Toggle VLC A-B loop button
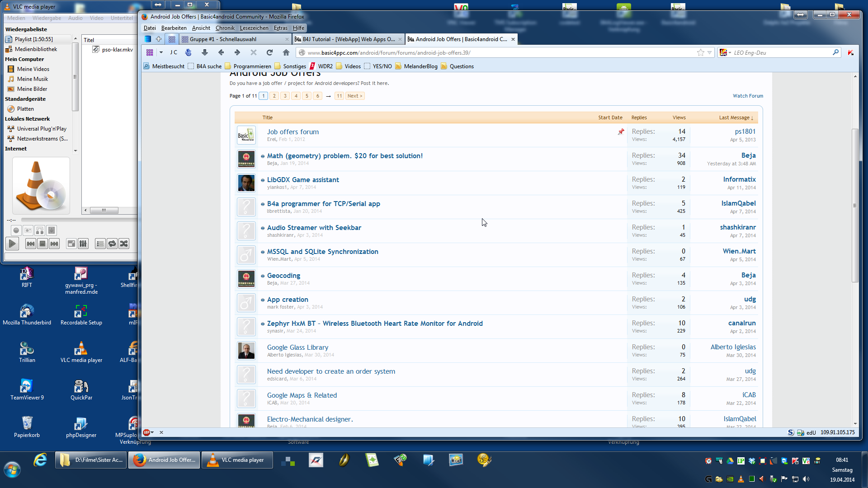The image size is (868, 488). [40, 230]
